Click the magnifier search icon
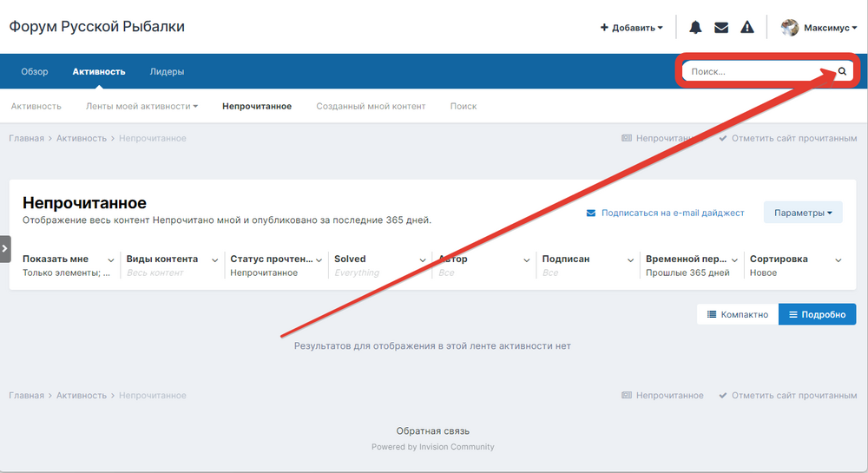Screen dimensions: 868x473 [841, 72]
